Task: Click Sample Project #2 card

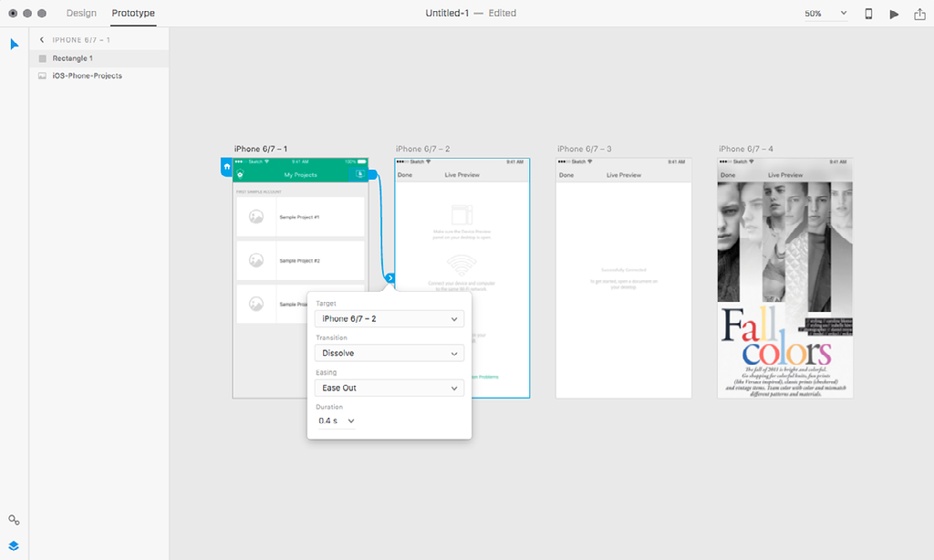Action: point(300,260)
